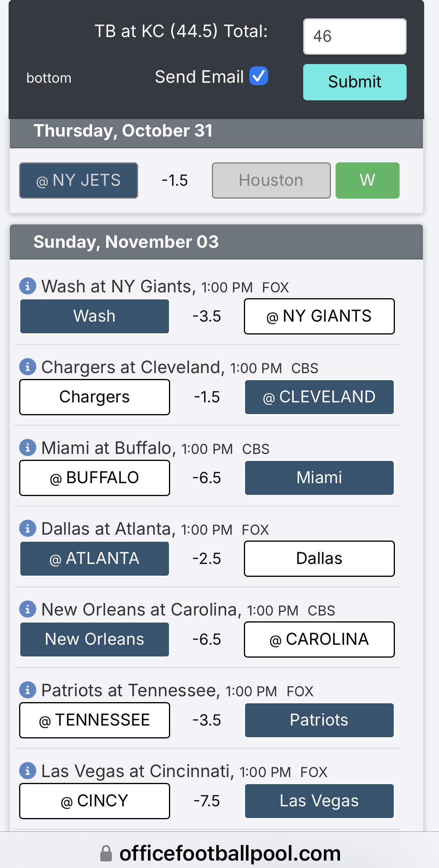Viewport: 439px width, 868px height.
Task: Choose Dallas in the Atlanta game
Action: (319, 559)
